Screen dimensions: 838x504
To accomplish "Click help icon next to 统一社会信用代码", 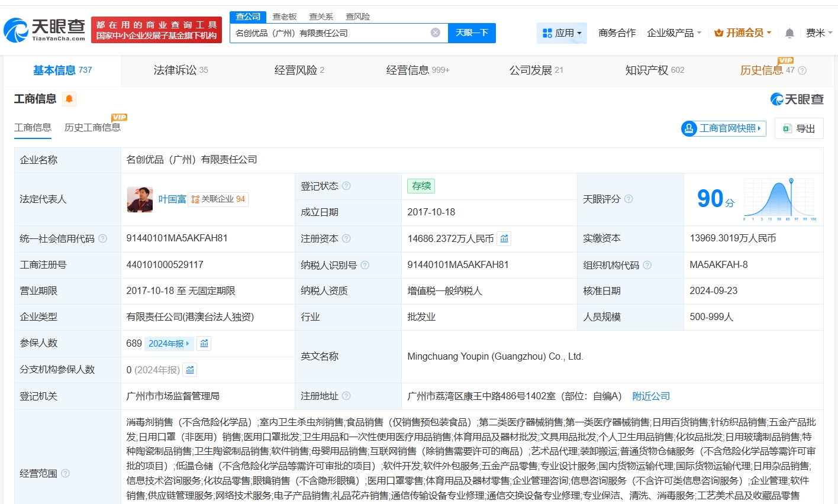I will (102, 238).
